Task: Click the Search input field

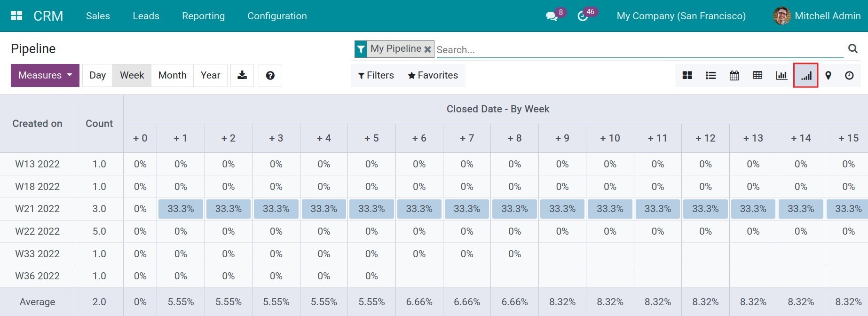Action: coord(639,49)
